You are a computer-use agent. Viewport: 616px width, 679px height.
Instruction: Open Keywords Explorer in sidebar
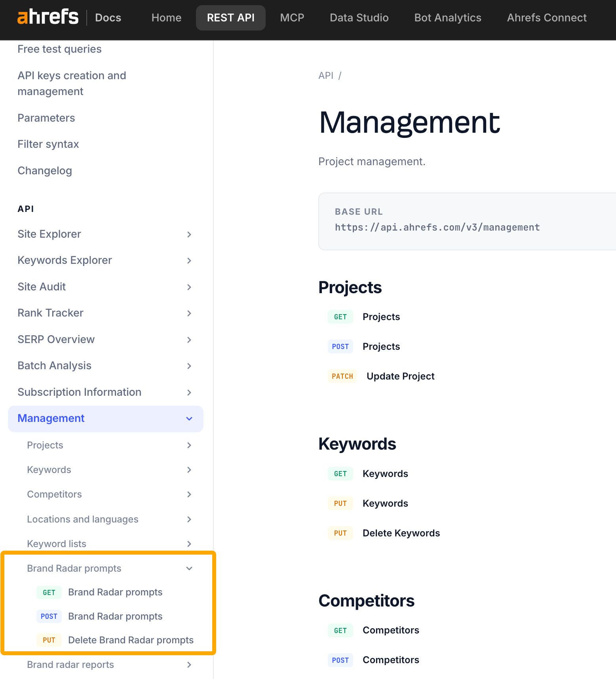[65, 260]
